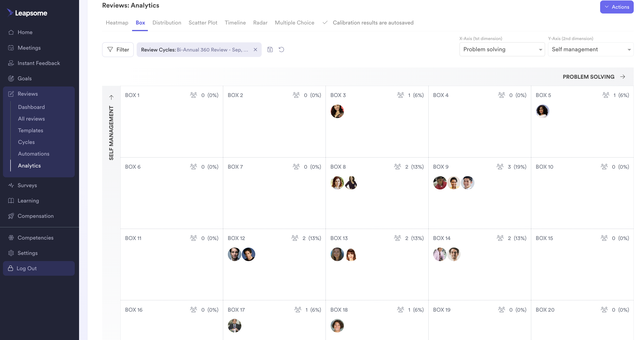Open Dashboard under Reviews
The width and height of the screenshot is (644, 340).
point(31,107)
